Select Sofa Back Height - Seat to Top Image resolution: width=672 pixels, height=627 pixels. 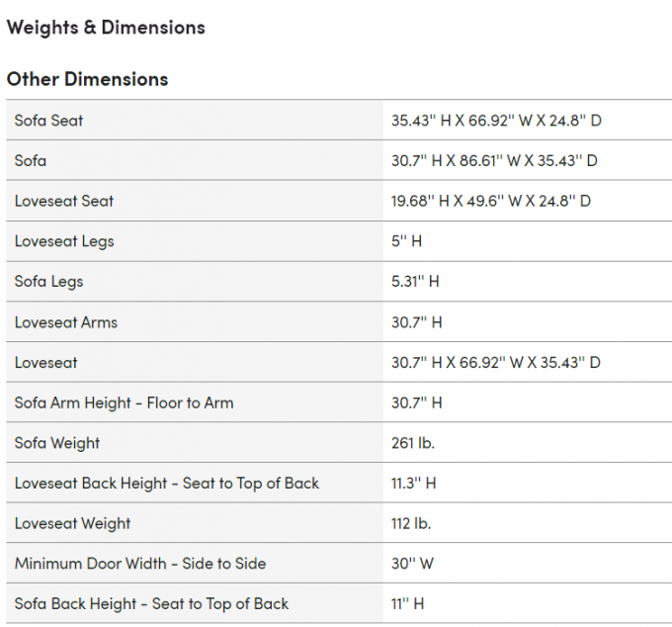point(152,604)
